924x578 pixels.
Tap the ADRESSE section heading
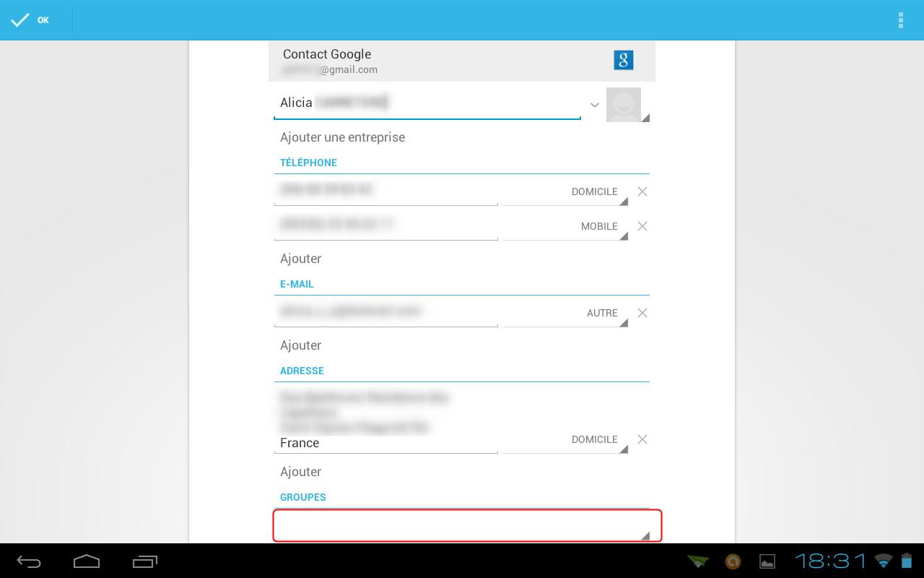click(302, 371)
